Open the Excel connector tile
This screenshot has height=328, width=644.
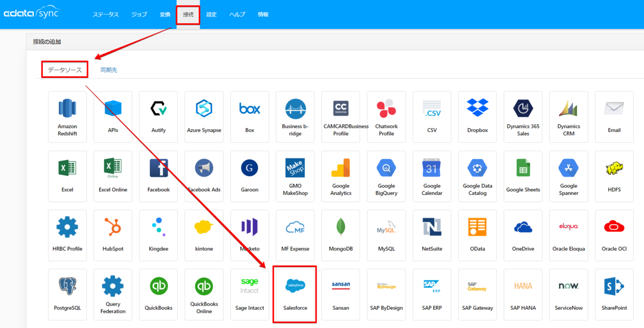[x=68, y=176]
